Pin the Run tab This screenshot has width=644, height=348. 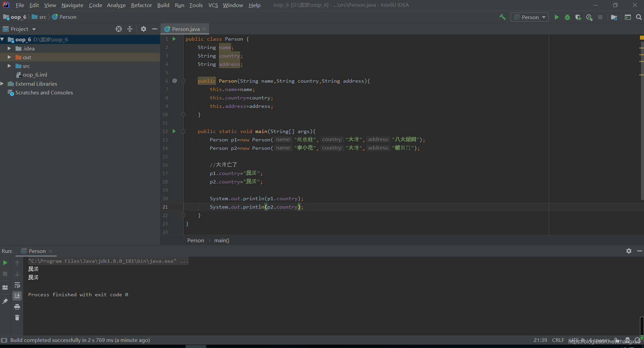point(5,301)
